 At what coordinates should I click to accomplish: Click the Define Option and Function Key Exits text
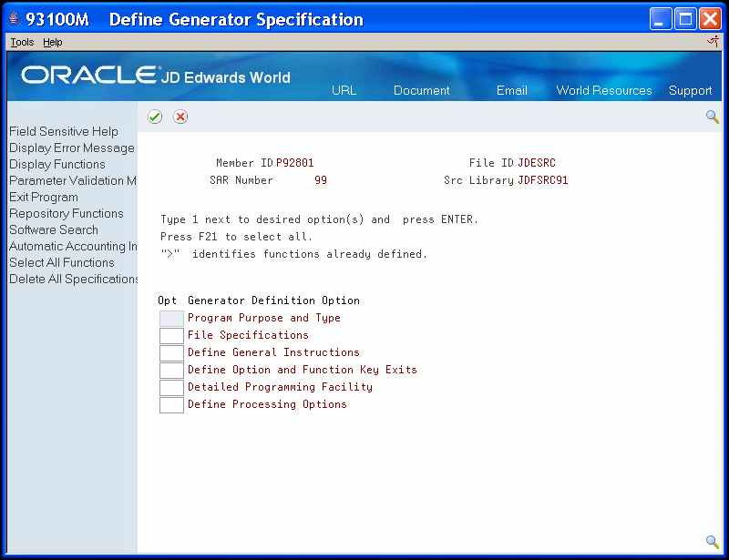(303, 370)
